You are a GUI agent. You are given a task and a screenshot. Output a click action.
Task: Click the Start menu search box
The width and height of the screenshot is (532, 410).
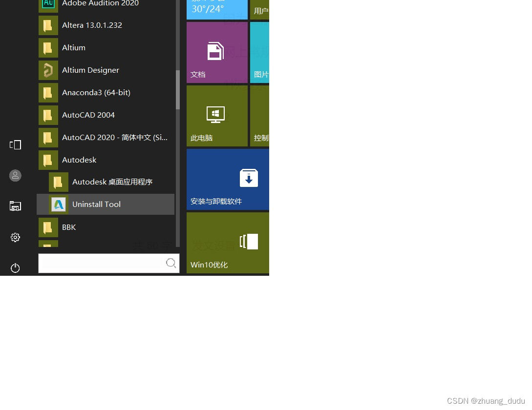coord(108,263)
